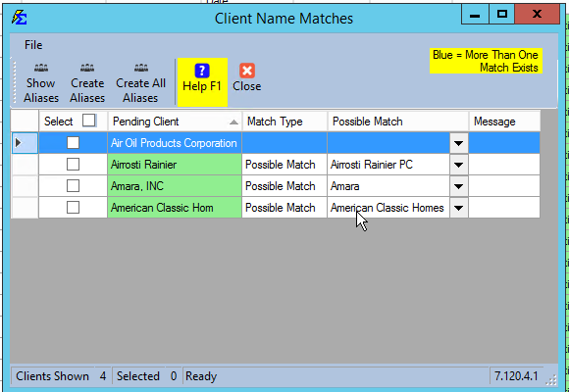569x392 pixels.
Task: Check the box for Airrosti Rainier
Action: (73, 165)
